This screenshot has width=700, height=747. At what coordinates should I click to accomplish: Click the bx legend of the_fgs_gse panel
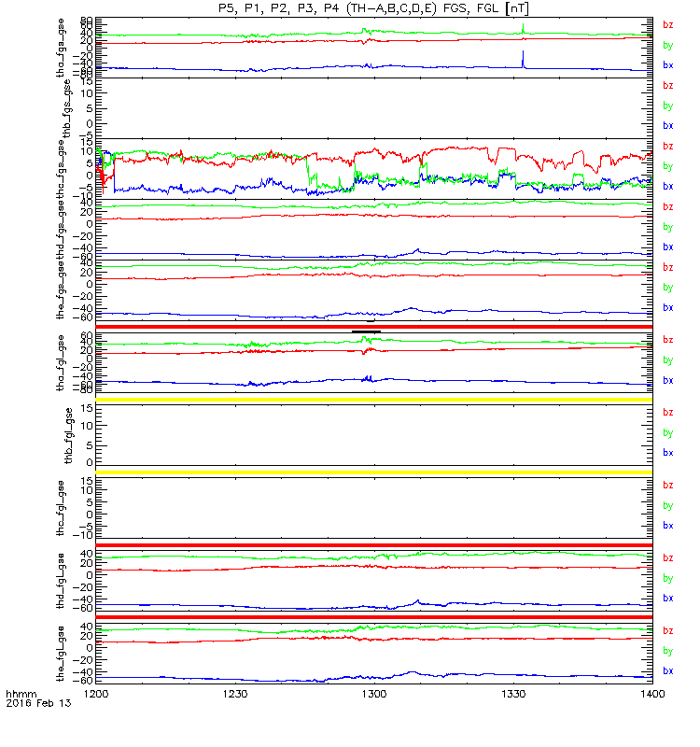668,308
